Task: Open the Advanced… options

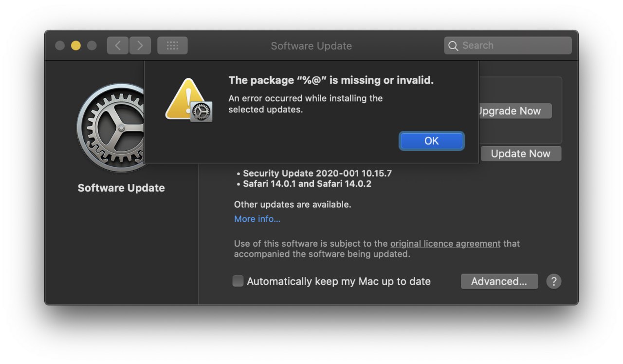Action: (499, 281)
